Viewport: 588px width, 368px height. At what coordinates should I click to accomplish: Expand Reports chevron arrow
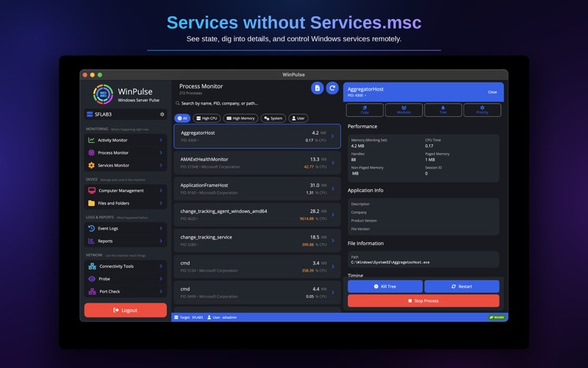tap(161, 241)
